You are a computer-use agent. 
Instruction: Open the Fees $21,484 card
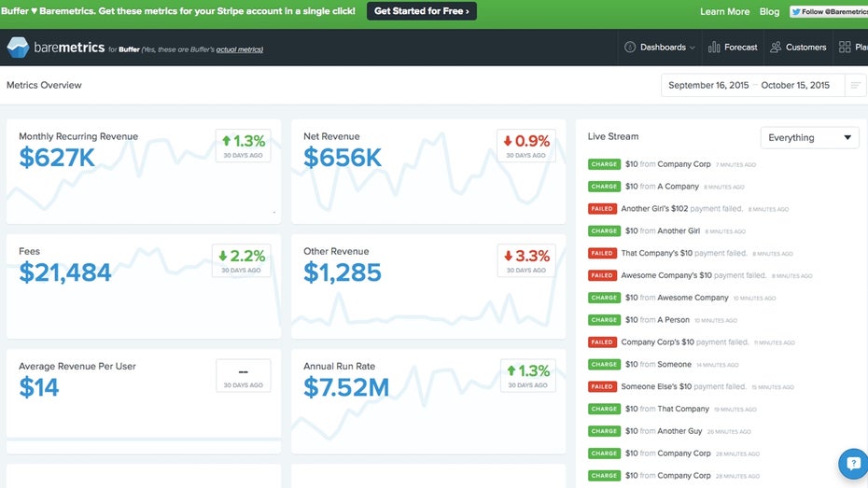click(144, 286)
